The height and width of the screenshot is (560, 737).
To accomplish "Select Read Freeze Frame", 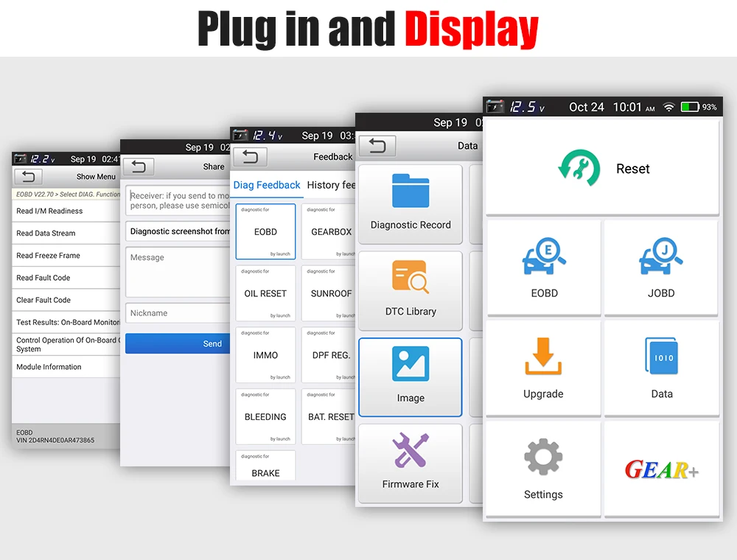I will pyautogui.click(x=66, y=256).
